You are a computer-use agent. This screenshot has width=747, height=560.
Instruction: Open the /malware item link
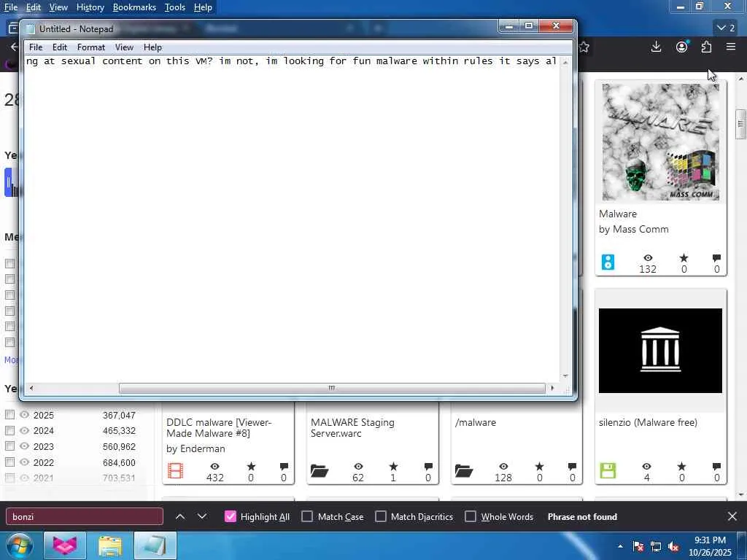(476, 422)
